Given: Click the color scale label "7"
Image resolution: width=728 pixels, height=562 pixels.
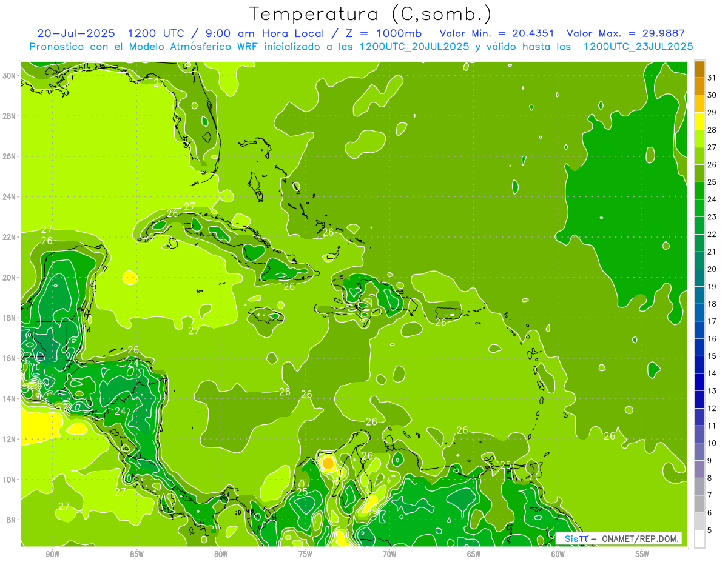Looking at the screenshot, I should point(709,496).
